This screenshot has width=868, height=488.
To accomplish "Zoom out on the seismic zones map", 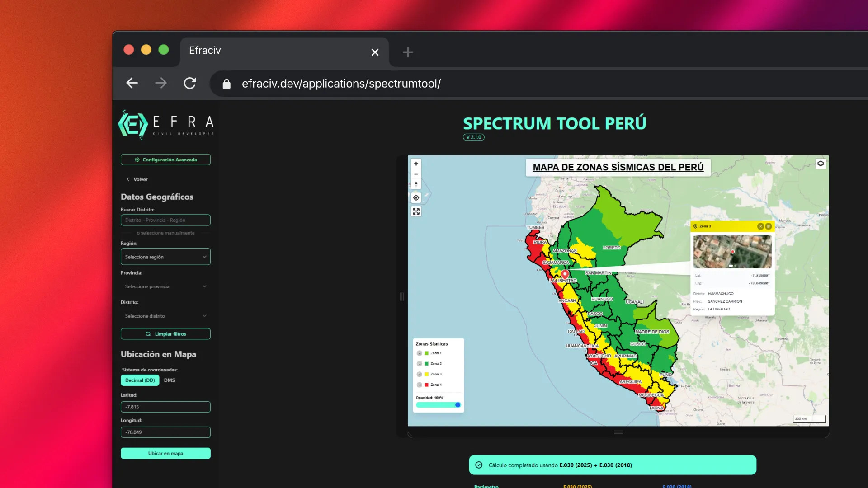I will tap(416, 174).
